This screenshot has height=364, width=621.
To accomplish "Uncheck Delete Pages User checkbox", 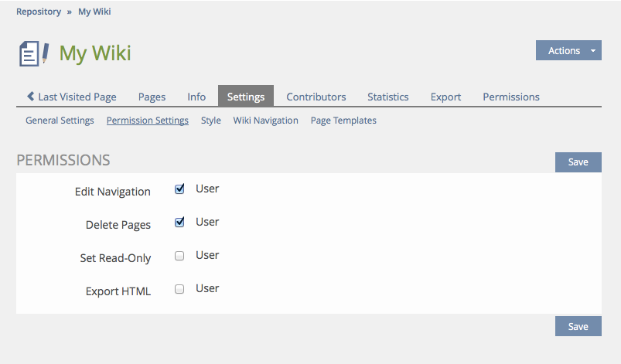I will [x=179, y=222].
